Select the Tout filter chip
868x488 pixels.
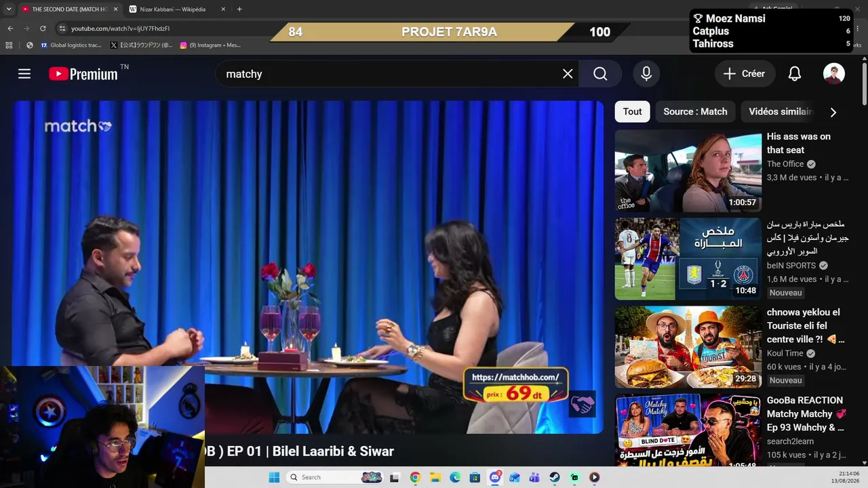tap(633, 112)
